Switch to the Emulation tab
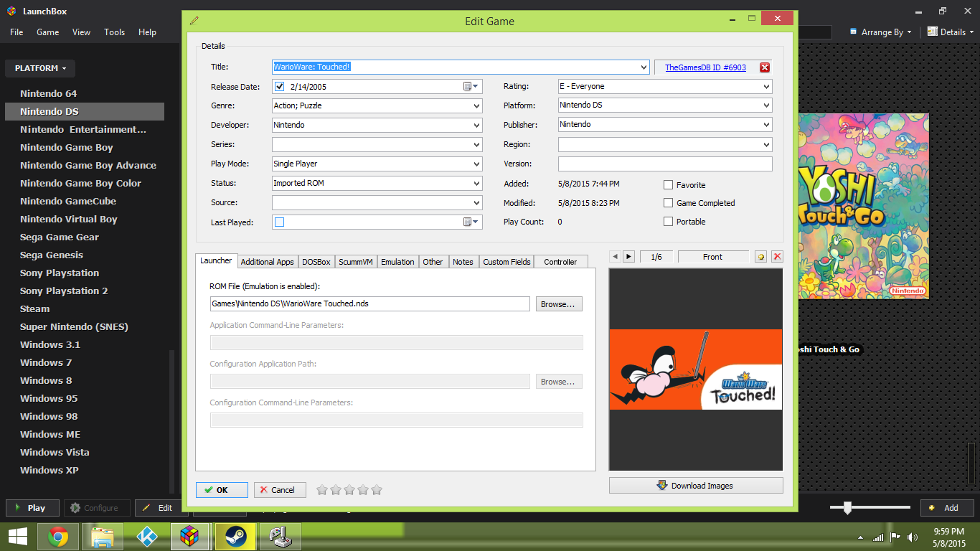This screenshot has width=980, height=551. pos(397,261)
